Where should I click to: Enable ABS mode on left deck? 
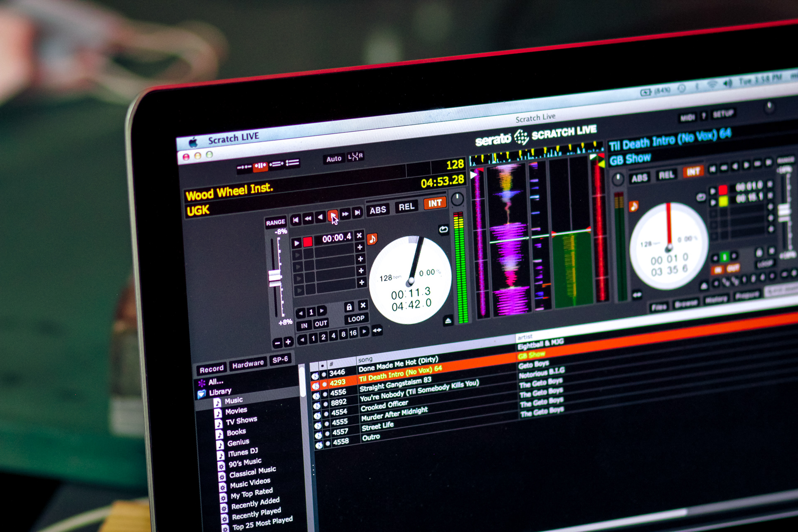coord(378,210)
